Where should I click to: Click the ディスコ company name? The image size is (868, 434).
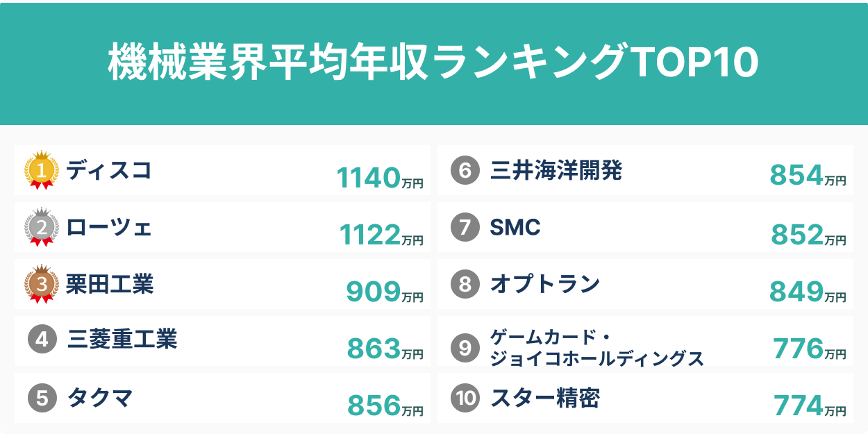pos(109,170)
